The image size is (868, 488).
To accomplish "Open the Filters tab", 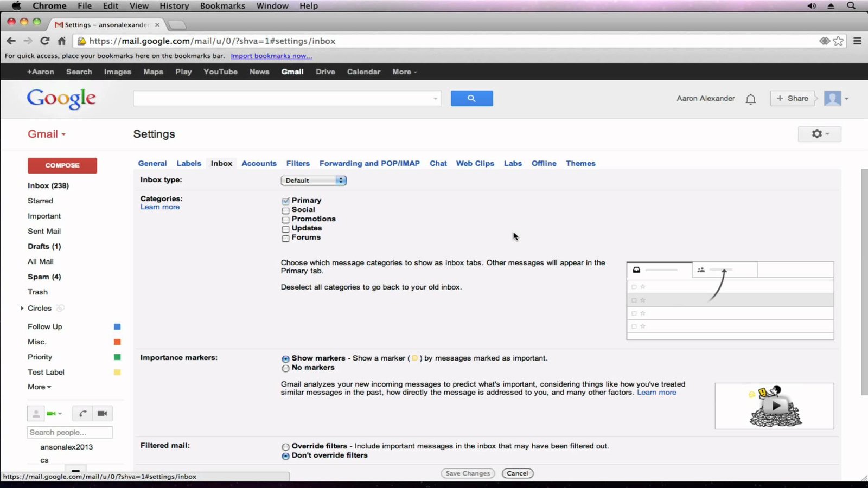I will [x=298, y=163].
